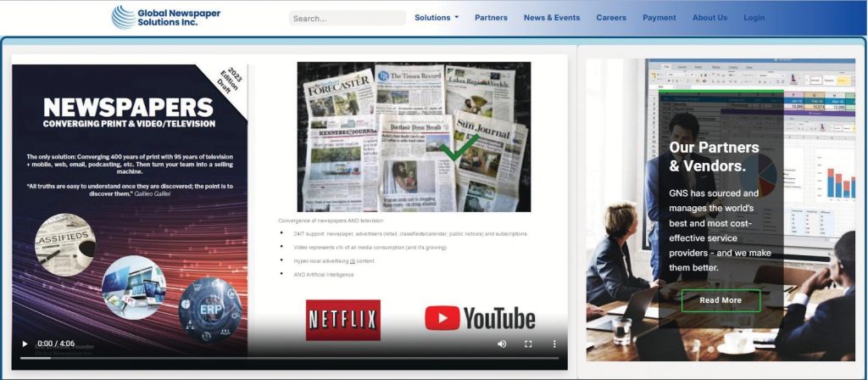Screen dimensions: 868x380
Task: Click the YouTube logo in the video
Action: (480, 318)
